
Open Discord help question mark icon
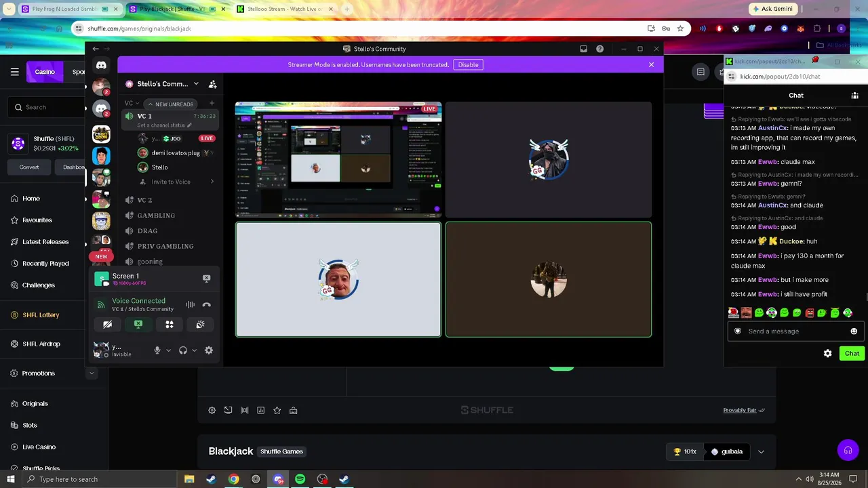click(599, 49)
